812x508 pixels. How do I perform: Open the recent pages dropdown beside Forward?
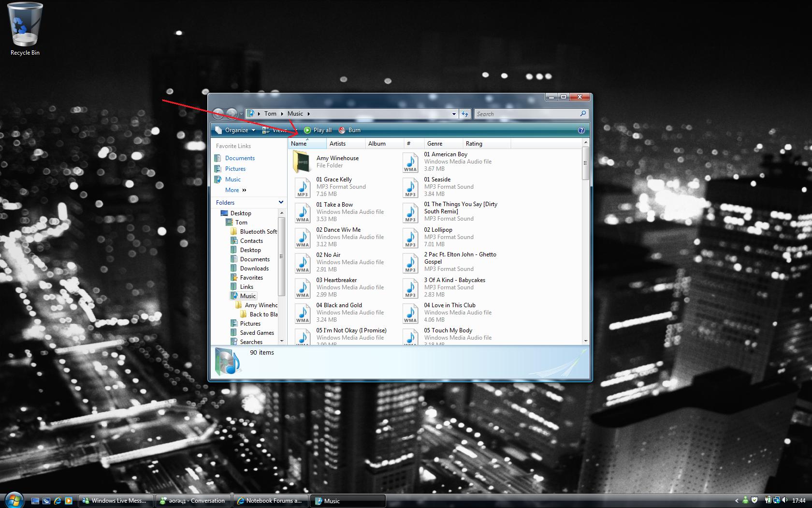(x=241, y=114)
